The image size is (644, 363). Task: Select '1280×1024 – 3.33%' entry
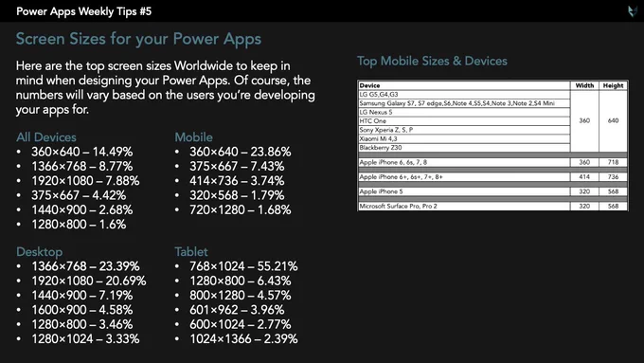(85, 338)
